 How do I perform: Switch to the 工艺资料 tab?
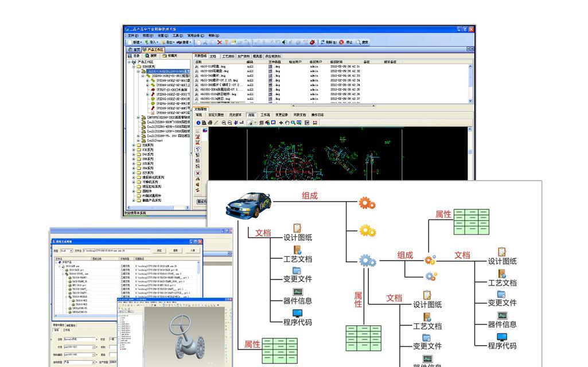tap(228, 56)
